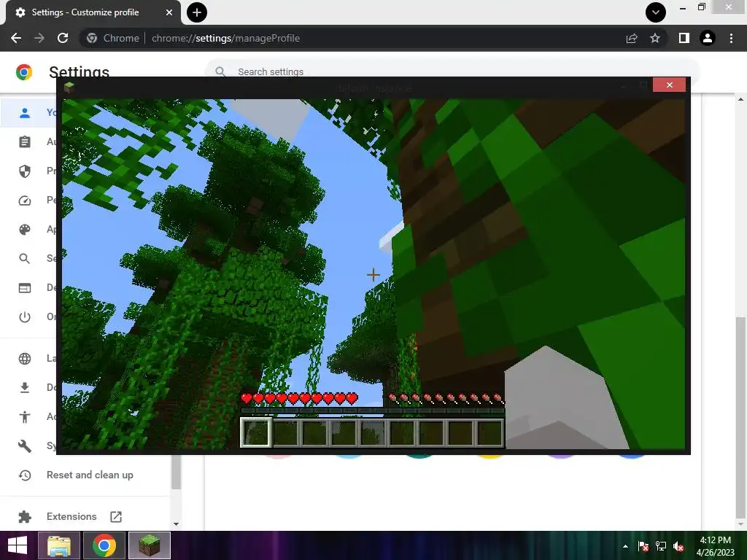Click the sidebar scrollbar down arrow
747x560 pixels.
(x=176, y=524)
